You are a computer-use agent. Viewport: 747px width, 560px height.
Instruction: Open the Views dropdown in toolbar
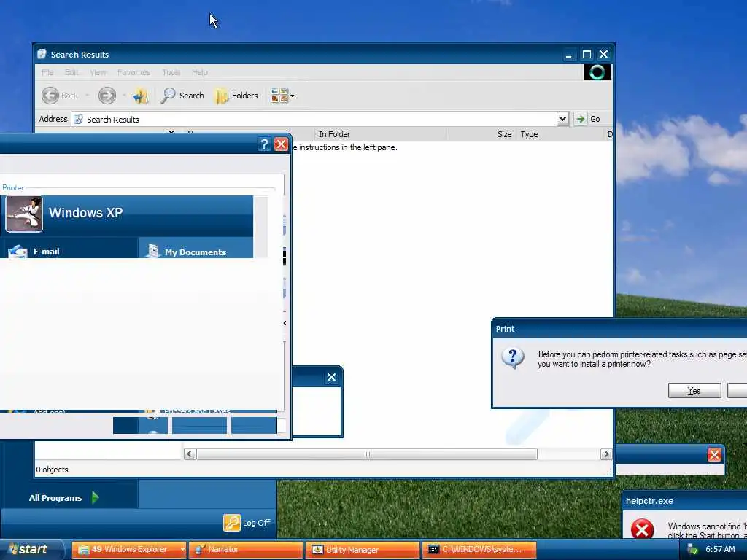pos(282,96)
